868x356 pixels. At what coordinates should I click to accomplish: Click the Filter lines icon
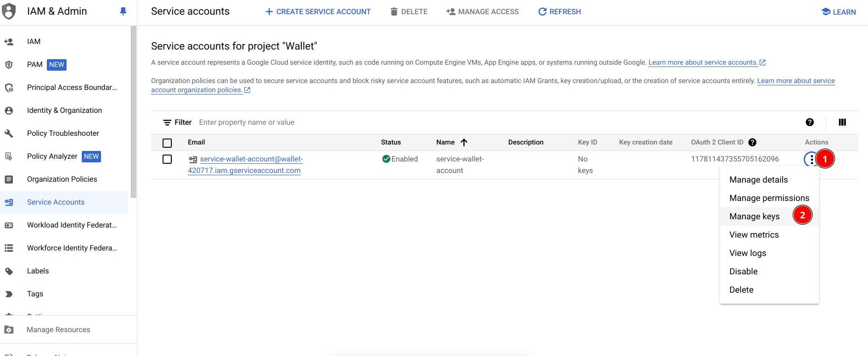tap(167, 122)
